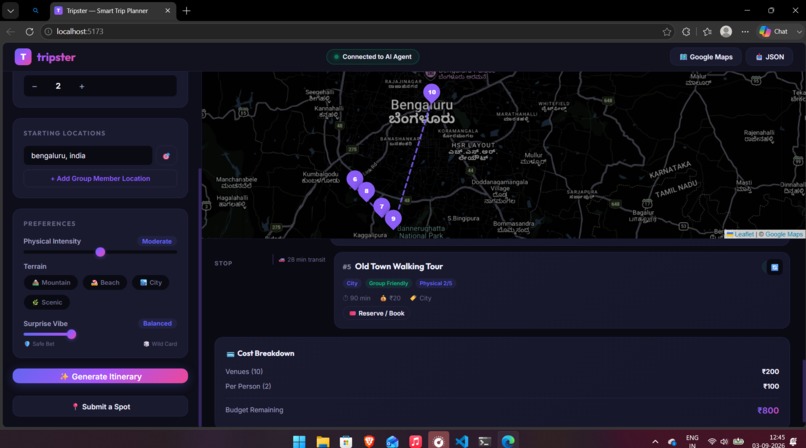806x448 pixels.
Task: Click the Venues (10) cost row
Action: [x=502, y=371]
